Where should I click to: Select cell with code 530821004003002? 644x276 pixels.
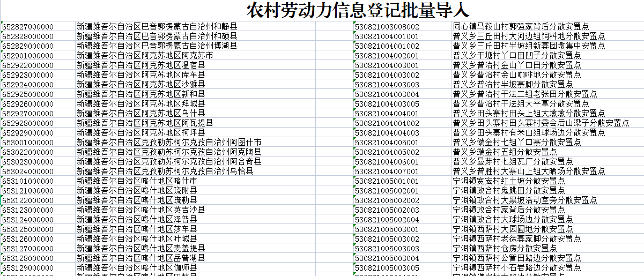tap(402, 75)
